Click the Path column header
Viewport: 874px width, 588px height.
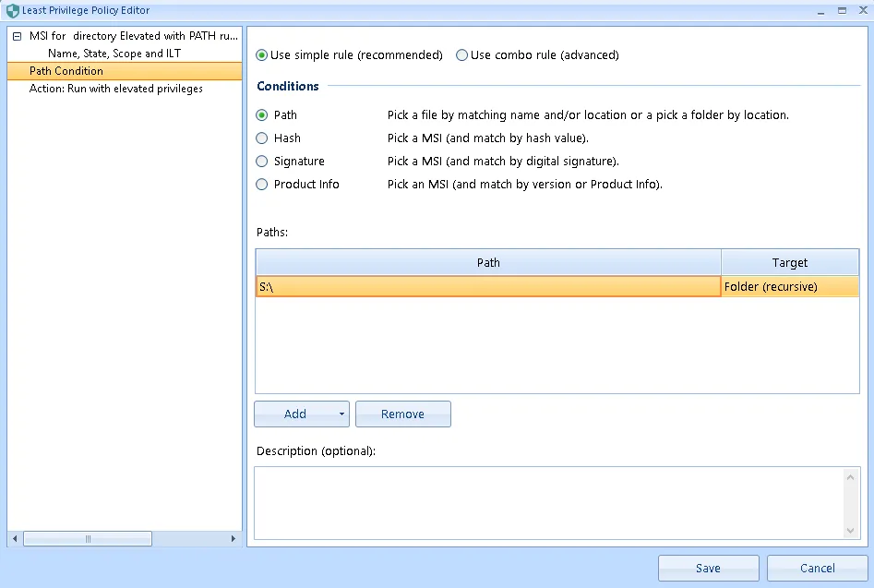pyautogui.click(x=488, y=263)
